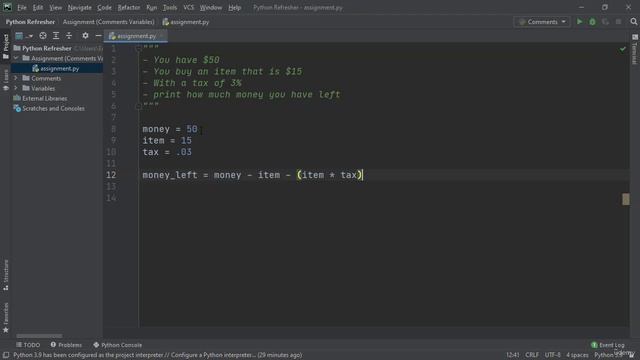Select assignment.py in the project tree
The image size is (640, 360).
pyautogui.click(x=60, y=68)
